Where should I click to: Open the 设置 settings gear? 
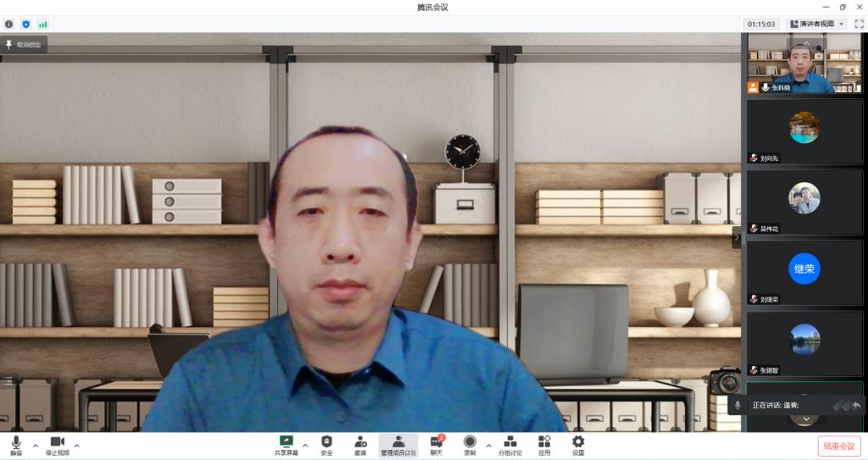pyautogui.click(x=578, y=444)
